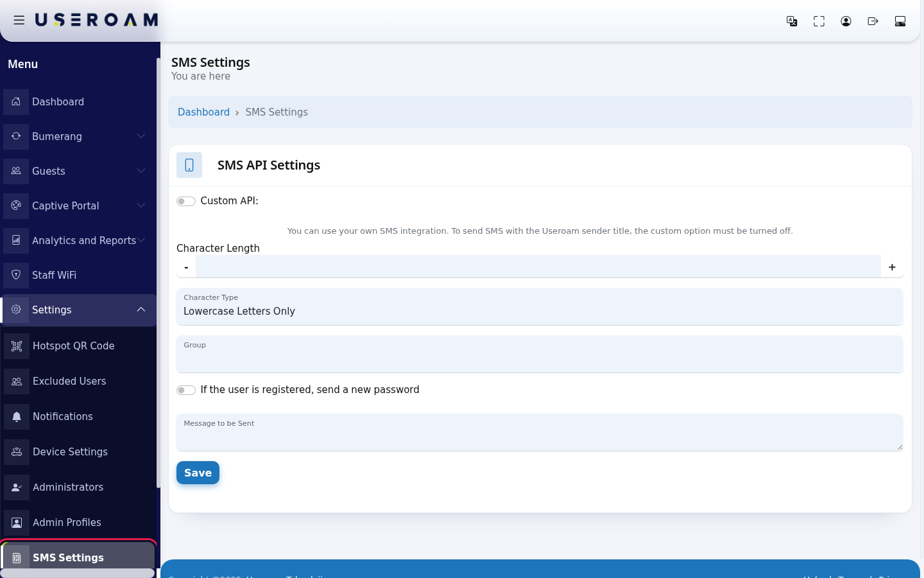Click the sidebar vertical scrollbar
The height and width of the screenshot is (578, 924).
158,273
